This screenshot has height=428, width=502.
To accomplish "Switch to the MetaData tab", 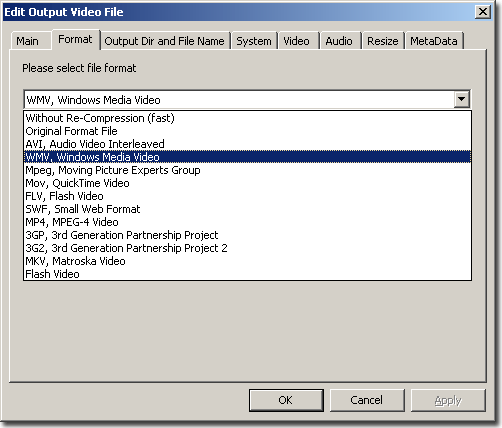I will tap(434, 41).
